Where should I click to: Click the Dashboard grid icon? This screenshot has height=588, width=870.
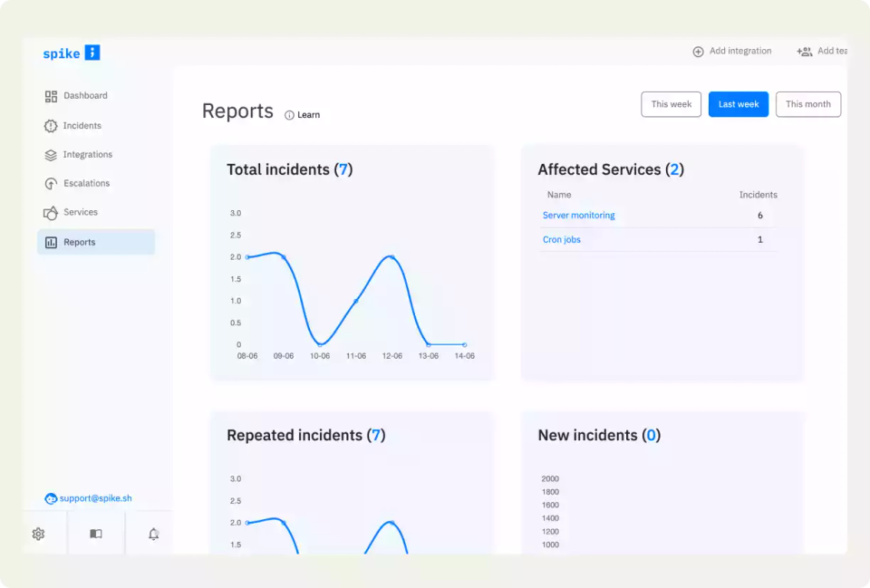pos(51,97)
